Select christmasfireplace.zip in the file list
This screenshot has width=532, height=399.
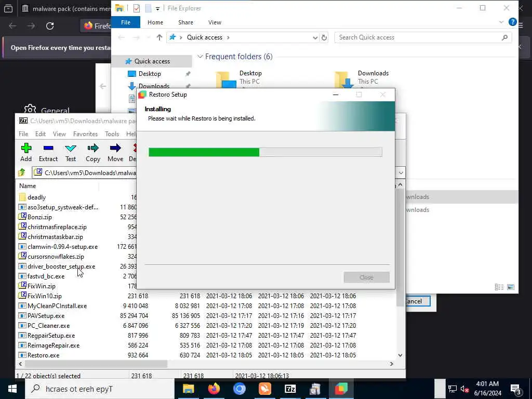[57, 227]
